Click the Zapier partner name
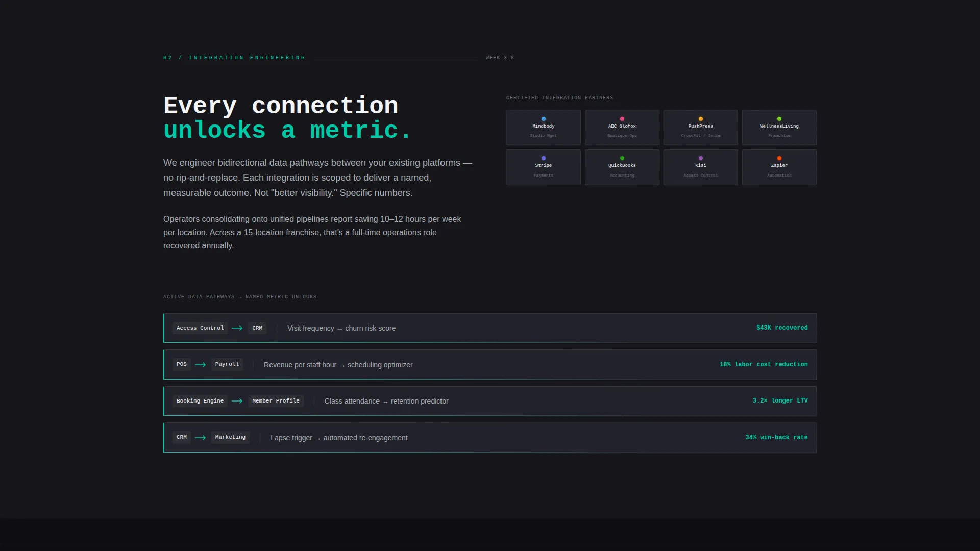The height and width of the screenshot is (551, 980). [x=779, y=165]
